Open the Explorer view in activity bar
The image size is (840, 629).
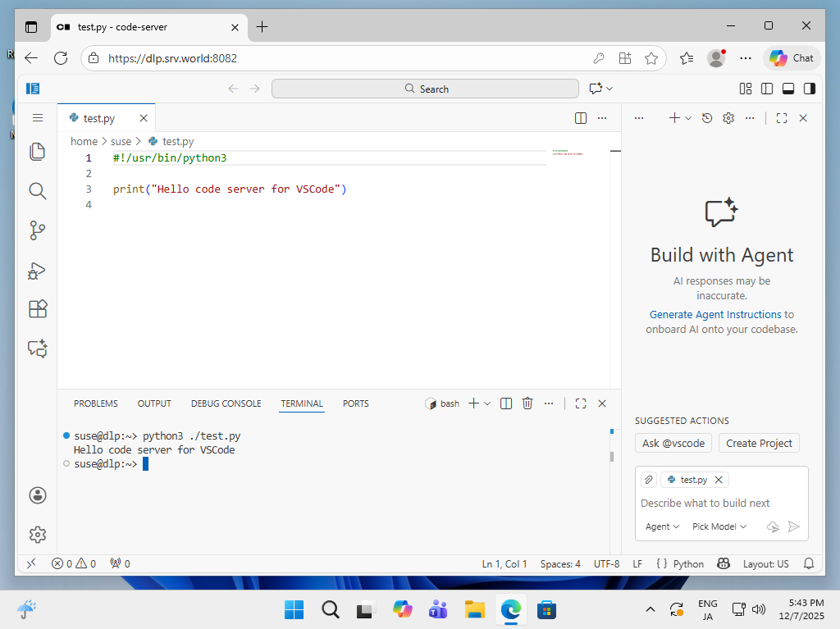[38, 152]
